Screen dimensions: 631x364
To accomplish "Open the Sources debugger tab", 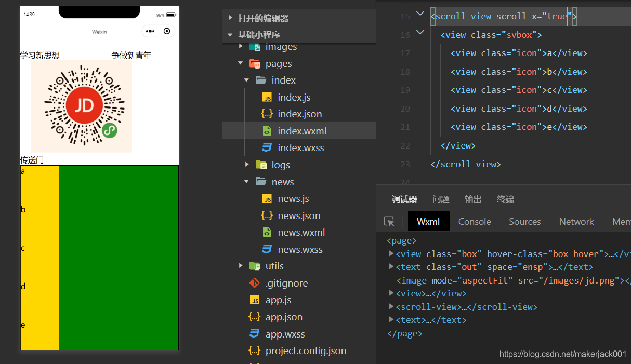I will (x=524, y=222).
